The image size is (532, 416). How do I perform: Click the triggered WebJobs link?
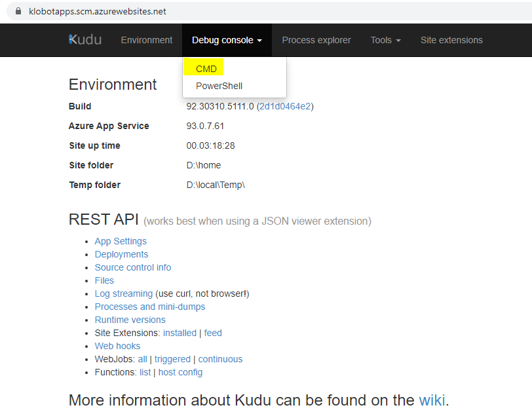(172, 359)
